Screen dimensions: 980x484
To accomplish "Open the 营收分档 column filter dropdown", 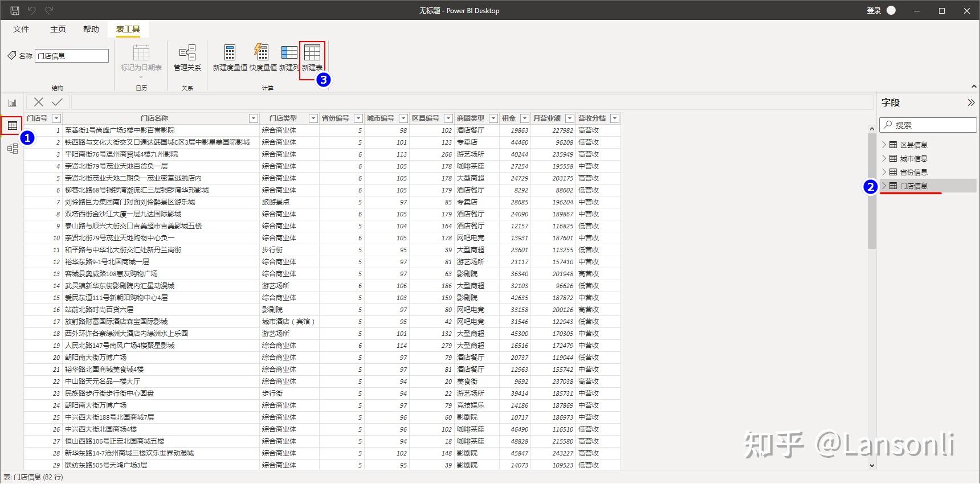I will [614, 118].
